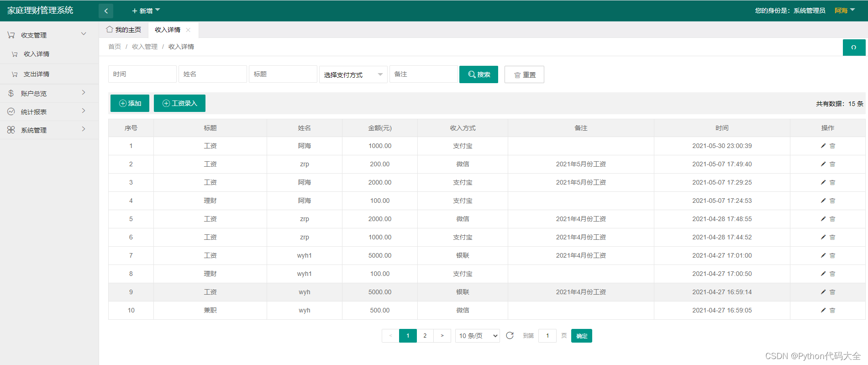Delete the record dated 2021-04-28 17:44:52

(832, 237)
